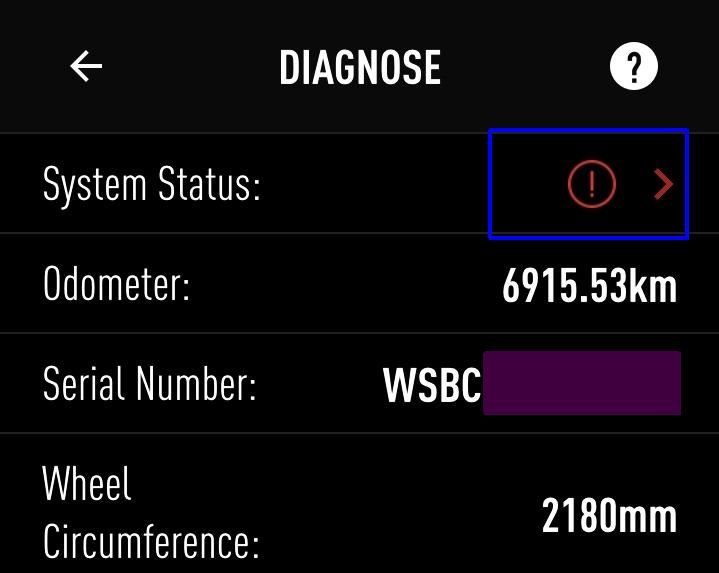Select the System Status label

tap(151, 185)
